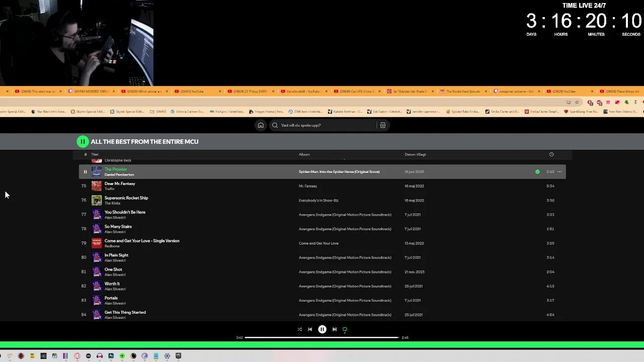Select the track 'Worth It'
The image size is (644, 362).
pos(112,284)
